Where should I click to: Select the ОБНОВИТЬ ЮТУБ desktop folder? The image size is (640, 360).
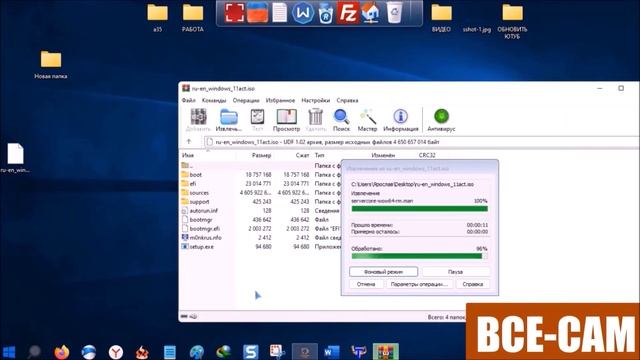coord(512,21)
